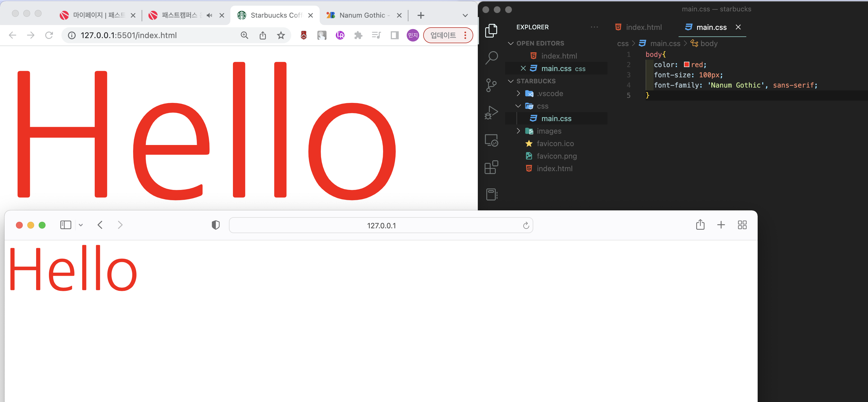Unmute the 패스트캠퍼스 tab audio icon

tap(210, 15)
